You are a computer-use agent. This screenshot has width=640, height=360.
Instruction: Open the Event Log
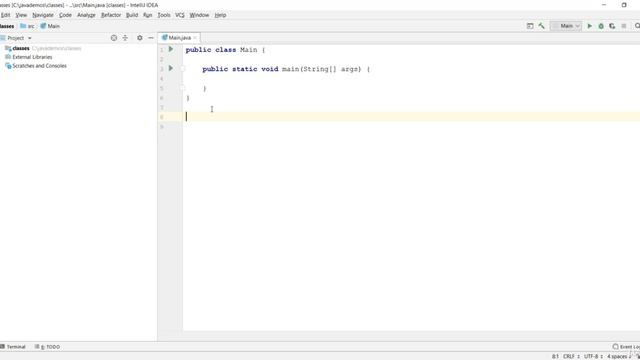coord(626,347)
